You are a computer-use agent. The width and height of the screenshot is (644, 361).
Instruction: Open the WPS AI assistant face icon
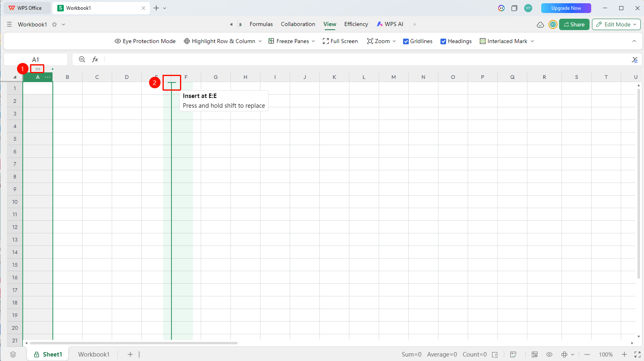[x=501, y=8]
